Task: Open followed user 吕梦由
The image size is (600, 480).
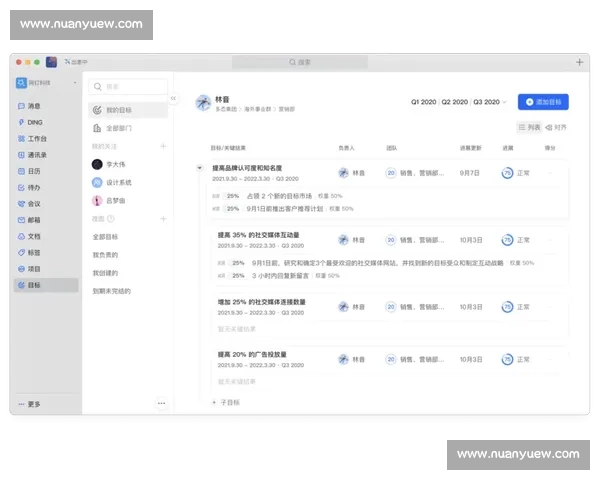Action: pos(109,201)
